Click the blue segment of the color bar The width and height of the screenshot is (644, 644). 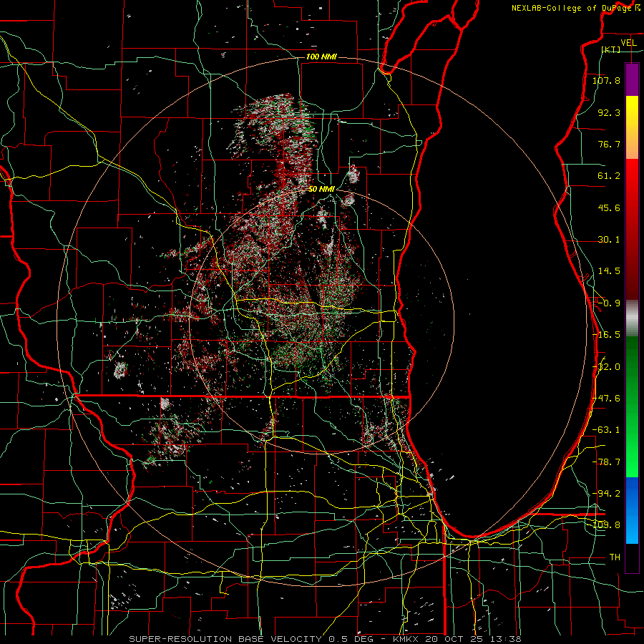[x=632, y=510]
